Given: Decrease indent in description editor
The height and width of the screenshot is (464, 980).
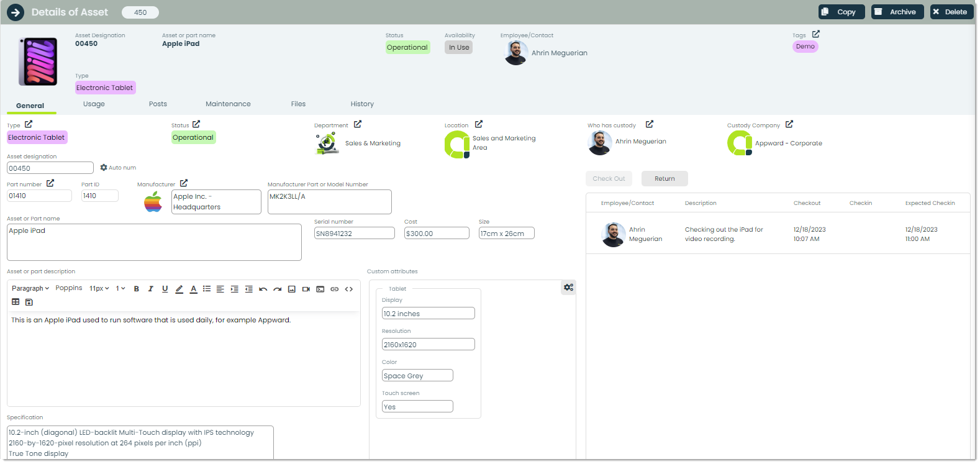Looking at the screenshot, I should [248, 289].
